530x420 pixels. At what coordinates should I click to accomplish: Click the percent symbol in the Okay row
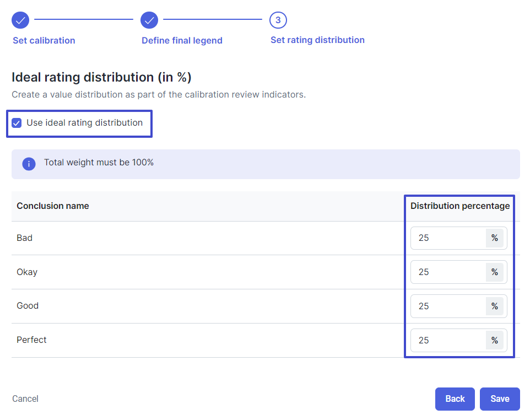[495, 272]
